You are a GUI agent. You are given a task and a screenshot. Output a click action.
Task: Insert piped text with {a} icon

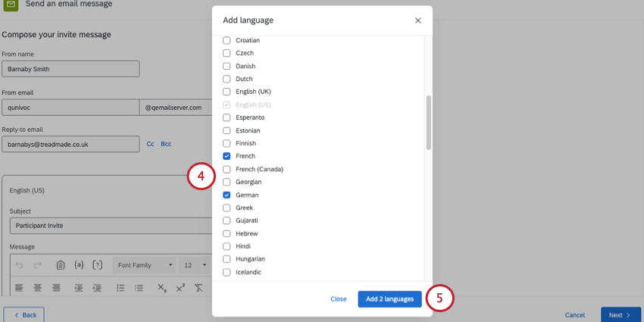(x=79, y=265)
